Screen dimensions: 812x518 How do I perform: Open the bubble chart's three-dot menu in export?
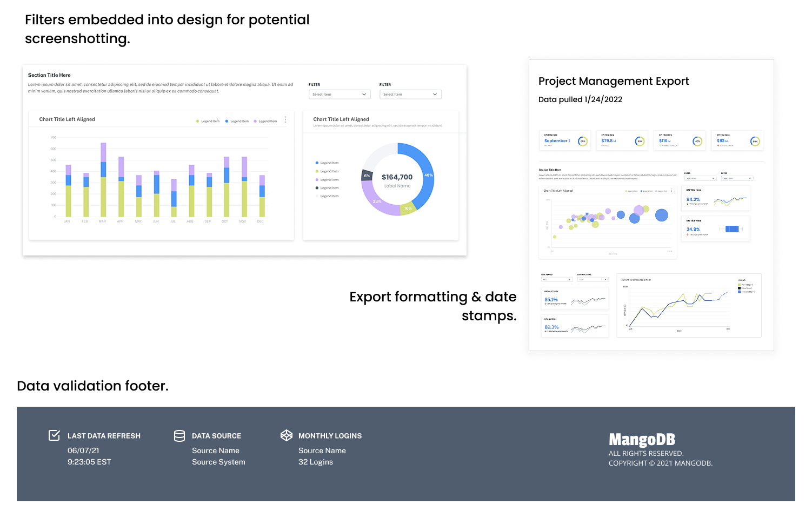(672, 191)
